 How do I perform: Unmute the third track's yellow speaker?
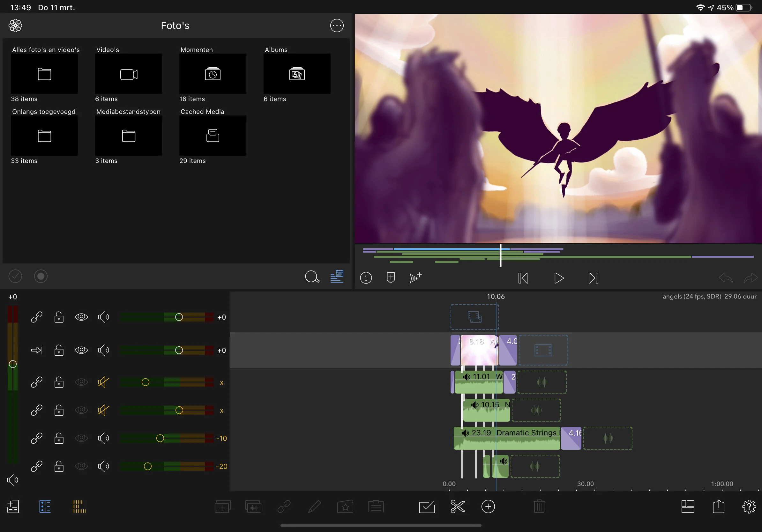[x=103, y=382]
